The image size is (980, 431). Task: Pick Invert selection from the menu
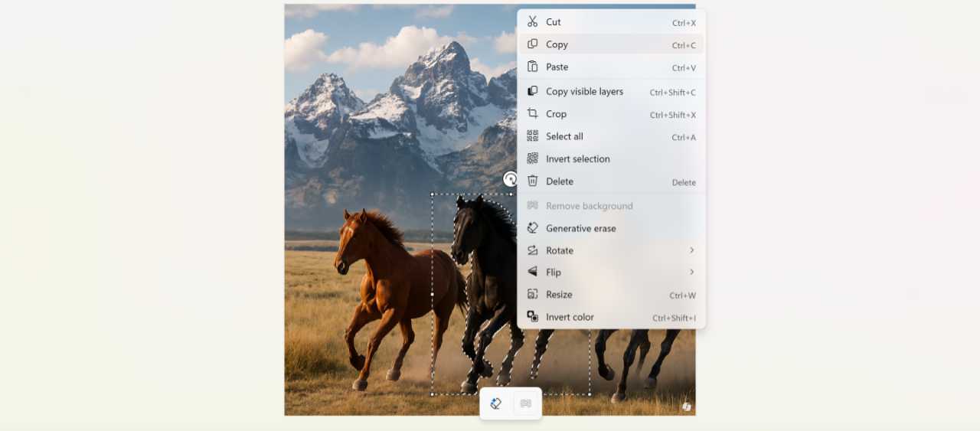(x=611, y=158)
